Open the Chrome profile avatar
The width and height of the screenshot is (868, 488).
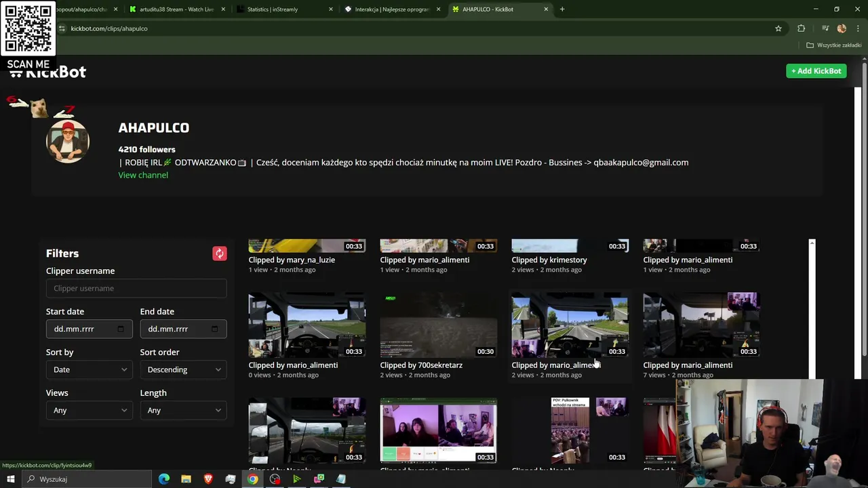coord(842,28)
